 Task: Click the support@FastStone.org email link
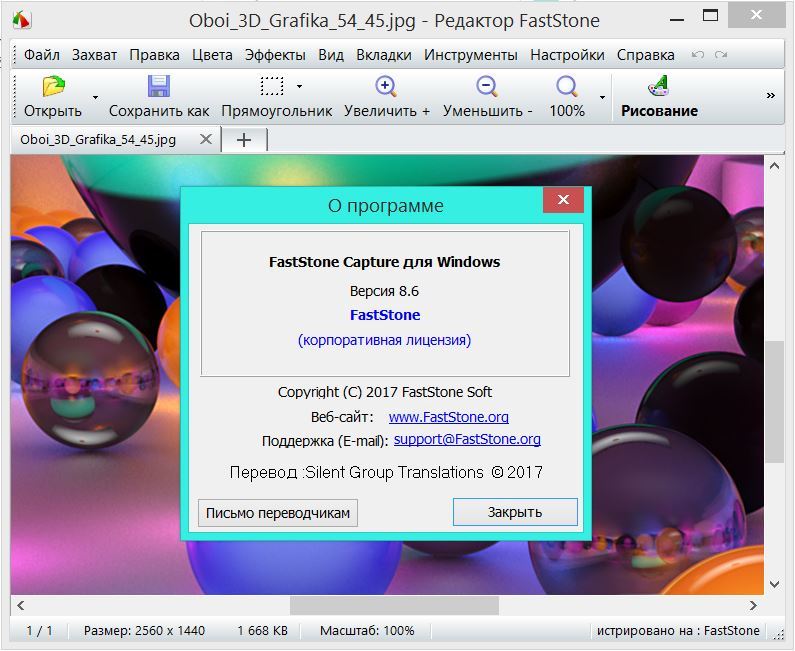tap(467, 439)
